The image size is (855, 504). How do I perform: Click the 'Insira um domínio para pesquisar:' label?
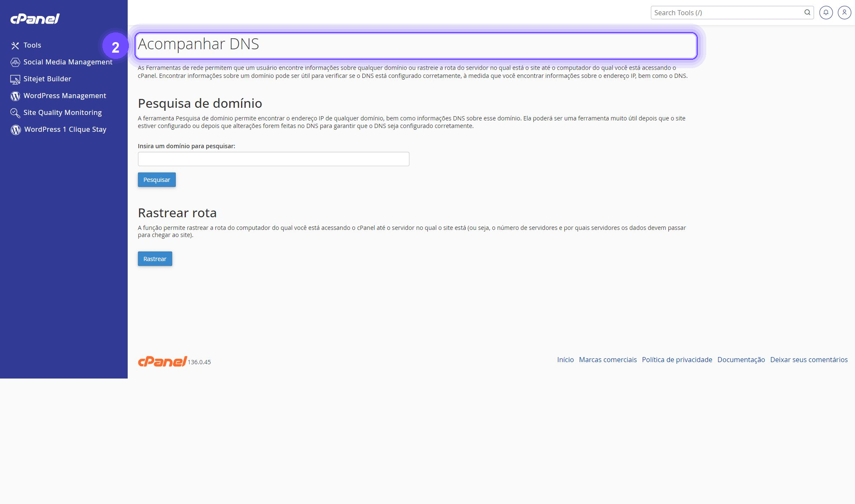tap(187, 146)
